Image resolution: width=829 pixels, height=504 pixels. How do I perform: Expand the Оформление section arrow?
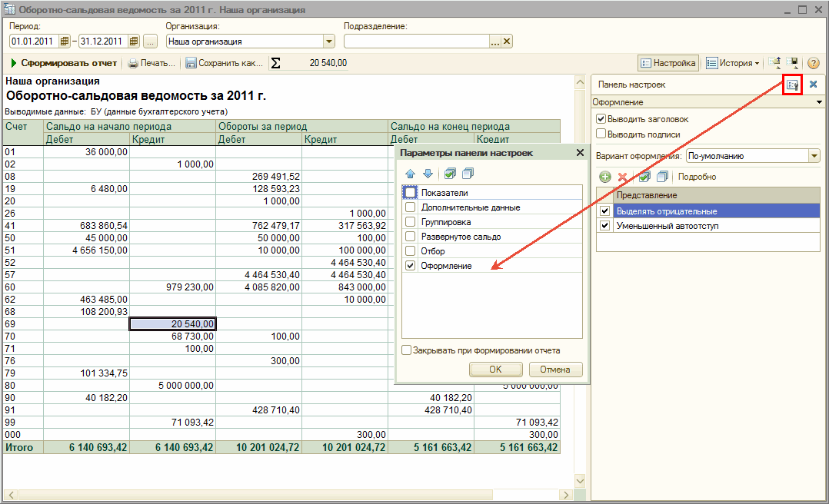820,102
